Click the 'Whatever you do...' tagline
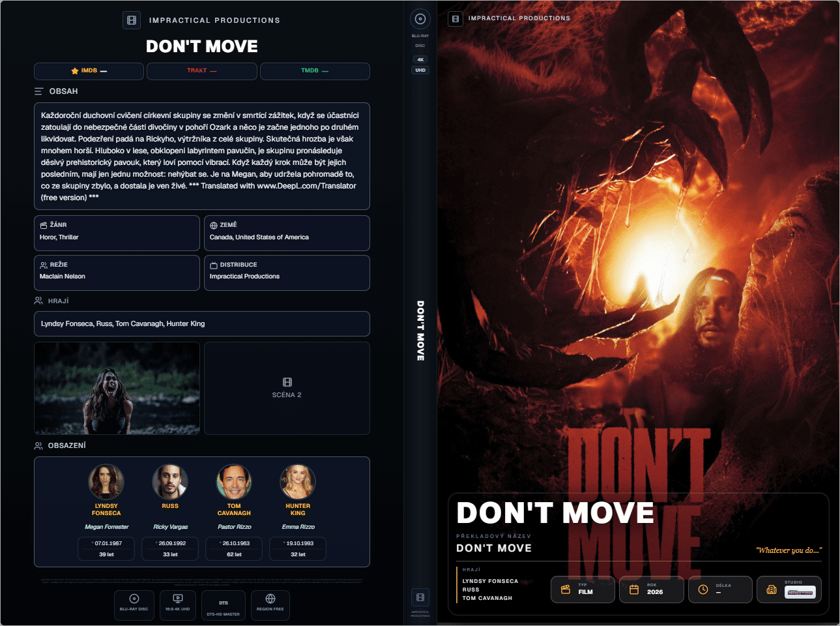Viewport: 840px width, 626px height. point(789,550)
